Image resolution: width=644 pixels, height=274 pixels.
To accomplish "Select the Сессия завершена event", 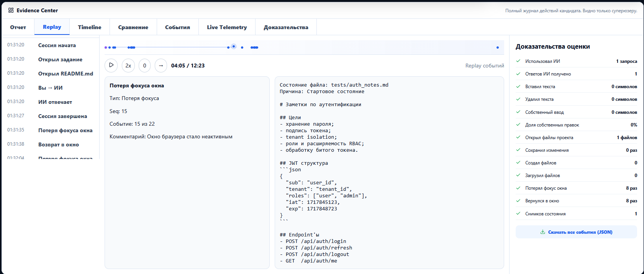I will 51,116.
